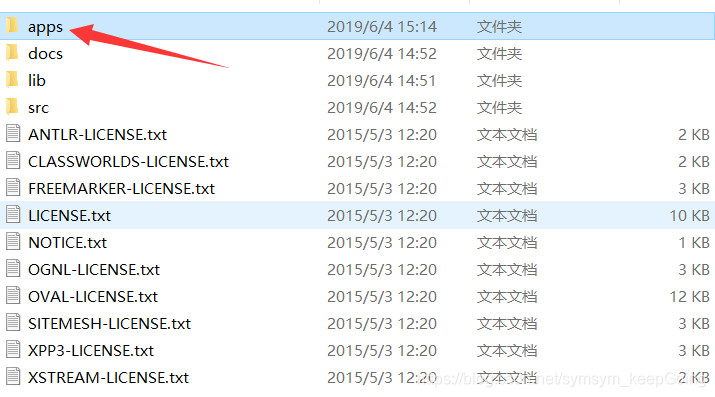Select the lib folder name
Image resolution: width=715 pixels, height=397 pixels.
coord(36,81)
